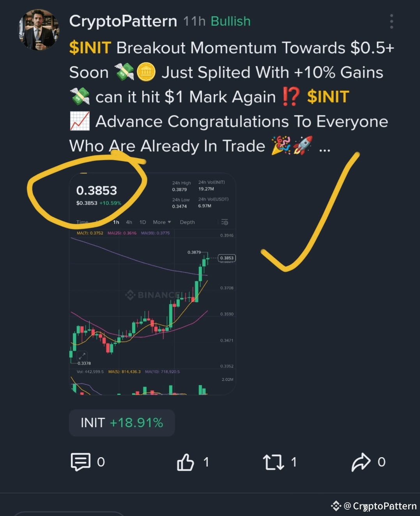Expand the More timeframe dropdown
The image size is (420, 516).
pyautogui.click(x=162, y=222)
